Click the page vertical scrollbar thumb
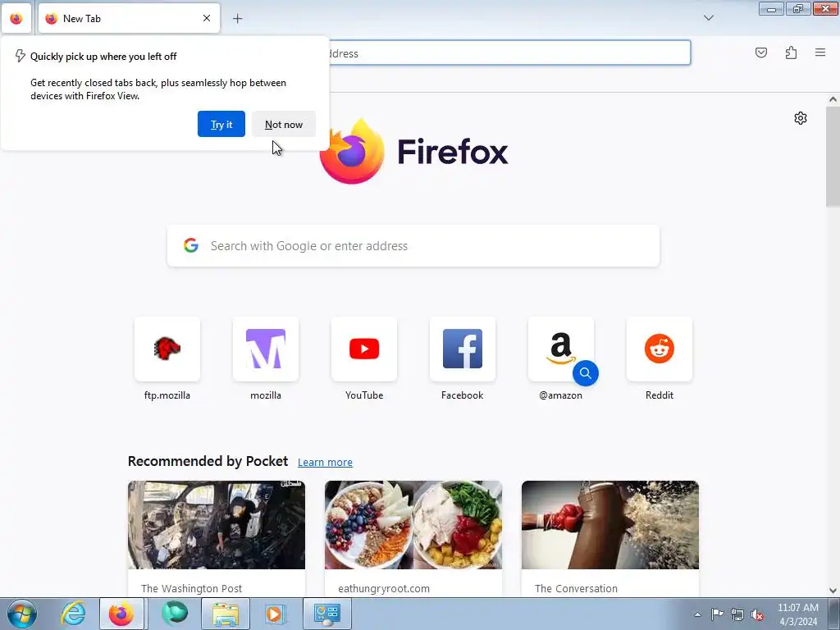Screen dimensions: 840x630 pyautogui.click(x=833, y=155)
